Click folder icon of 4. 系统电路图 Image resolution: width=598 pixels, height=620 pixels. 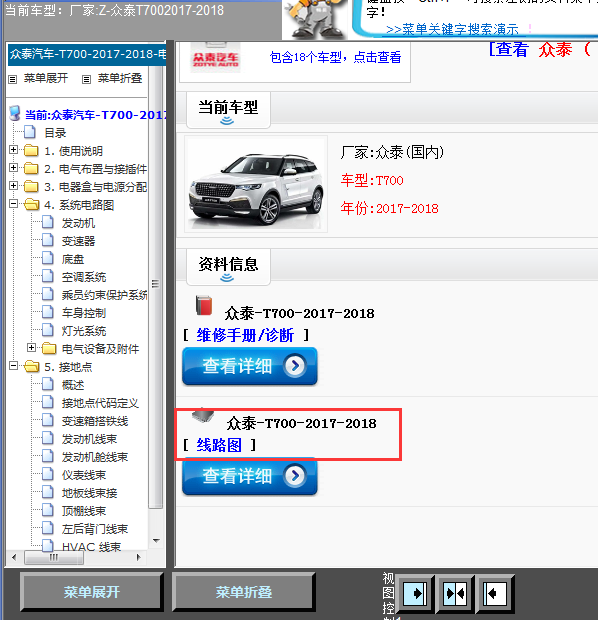click(x=32, y=204)
